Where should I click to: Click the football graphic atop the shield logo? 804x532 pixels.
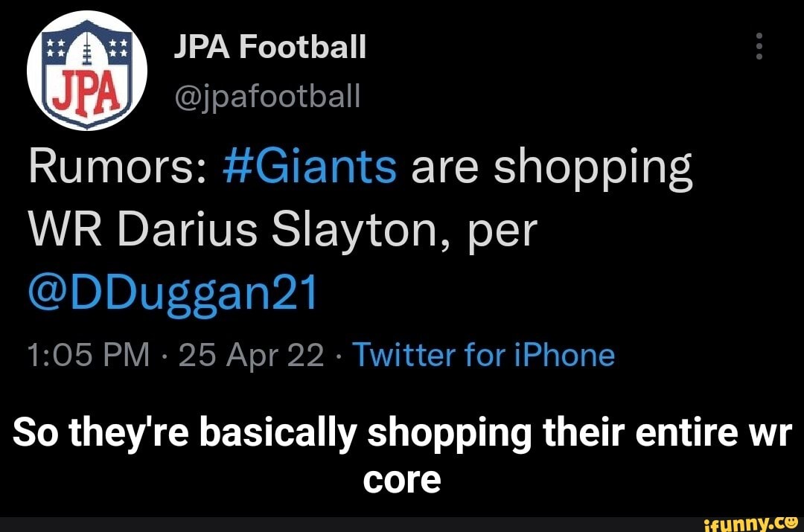tap(86, 48)
